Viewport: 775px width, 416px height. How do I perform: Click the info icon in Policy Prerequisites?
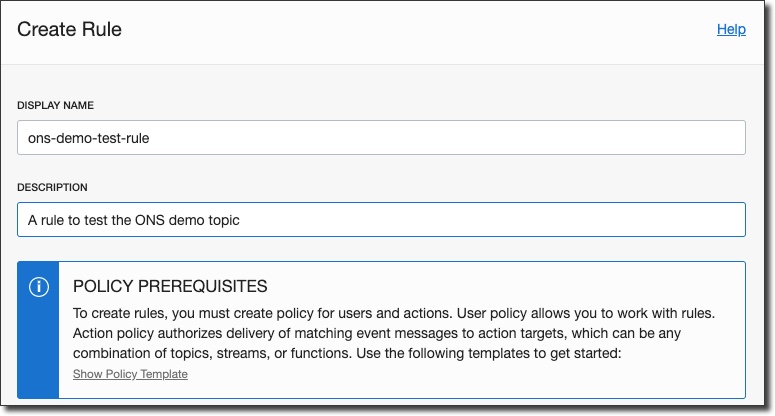[x=39, y=287]
